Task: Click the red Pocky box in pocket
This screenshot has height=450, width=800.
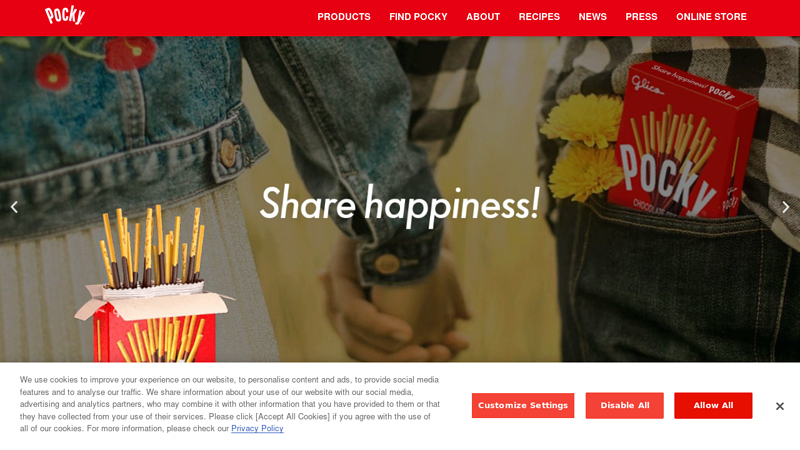Action: tap(681, 140)
